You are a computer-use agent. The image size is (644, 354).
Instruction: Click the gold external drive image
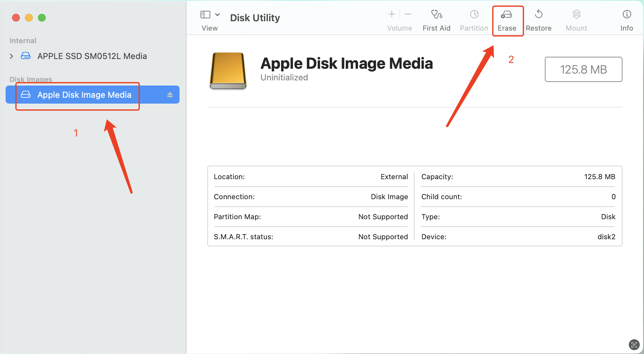[228, 71]
